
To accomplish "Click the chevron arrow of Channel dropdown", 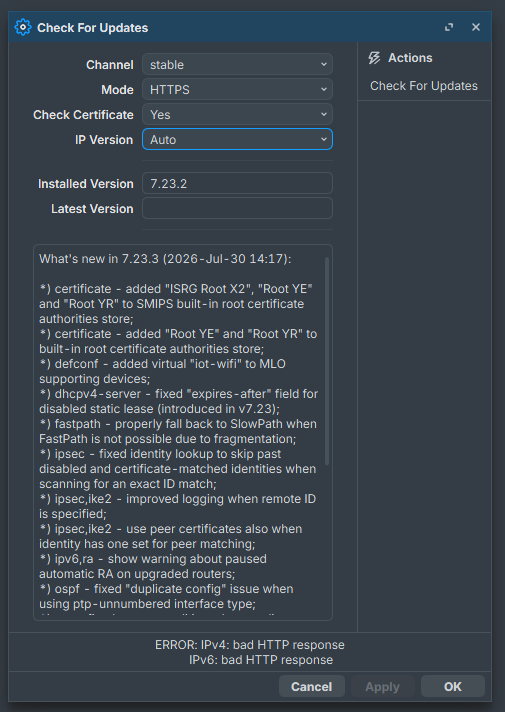I will [x=323, y=64].
